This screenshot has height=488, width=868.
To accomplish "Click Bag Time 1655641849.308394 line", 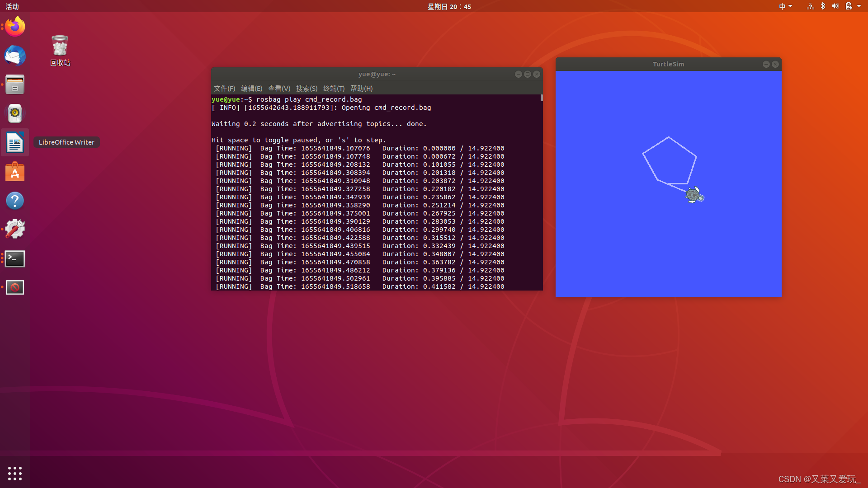I will 360,173.
